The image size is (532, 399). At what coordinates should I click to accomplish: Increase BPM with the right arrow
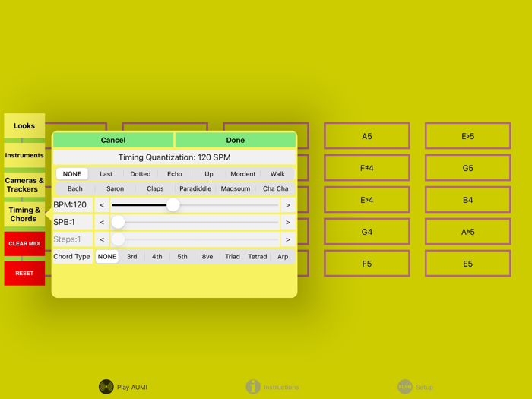[x=288, y=205]
